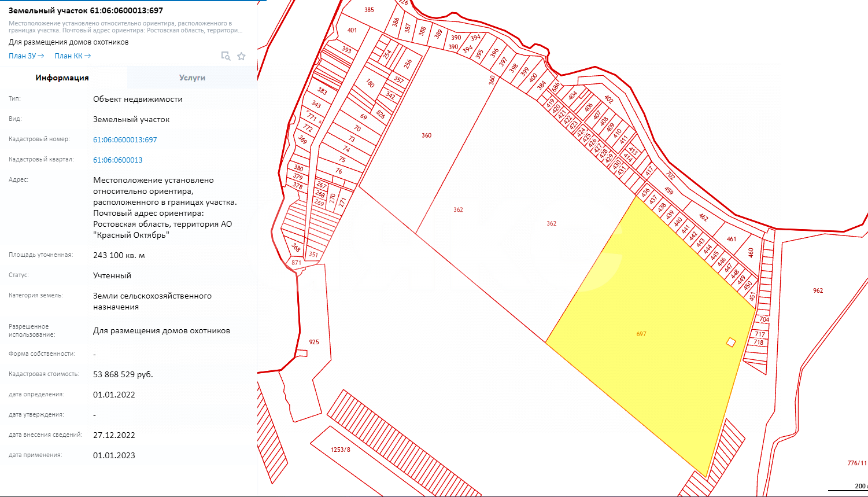
Task: Select parcel 718 on the map
Action: coord(758,342)
